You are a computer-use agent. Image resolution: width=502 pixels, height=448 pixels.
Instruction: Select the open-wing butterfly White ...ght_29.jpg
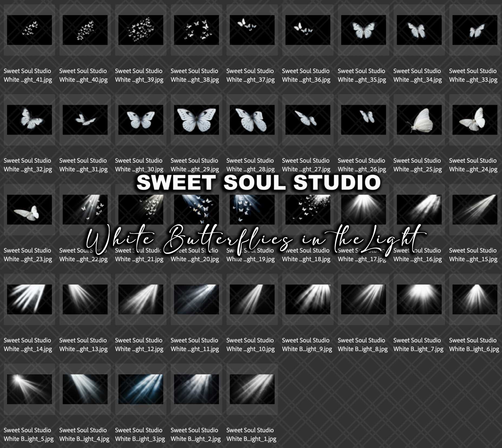click(x=196, y=120)
